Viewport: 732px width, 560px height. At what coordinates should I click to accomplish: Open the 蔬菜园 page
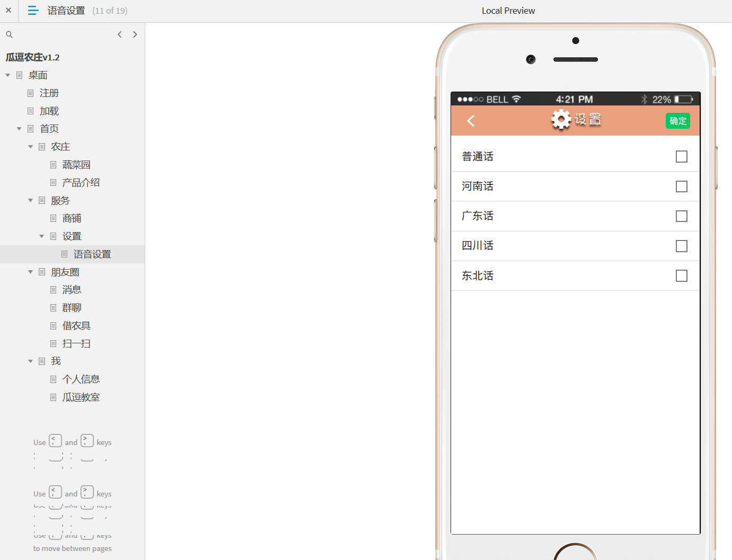[x=76, y=165]
